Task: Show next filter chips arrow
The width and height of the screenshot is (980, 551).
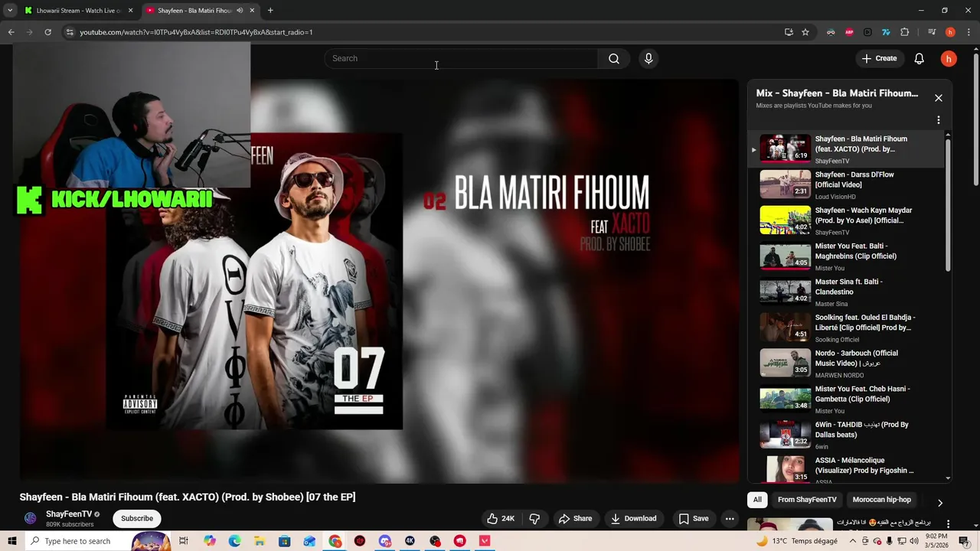Action: click(x=939, y=503)
